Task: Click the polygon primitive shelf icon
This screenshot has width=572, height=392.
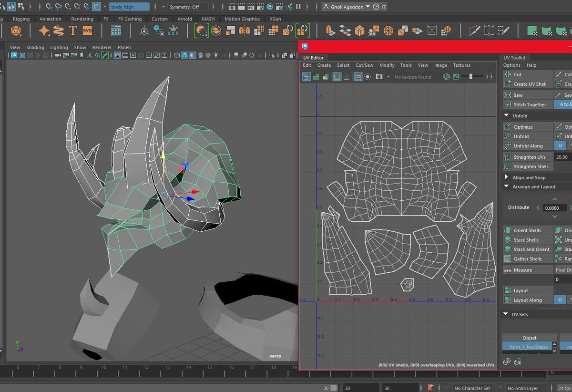Action: (16, 31)
